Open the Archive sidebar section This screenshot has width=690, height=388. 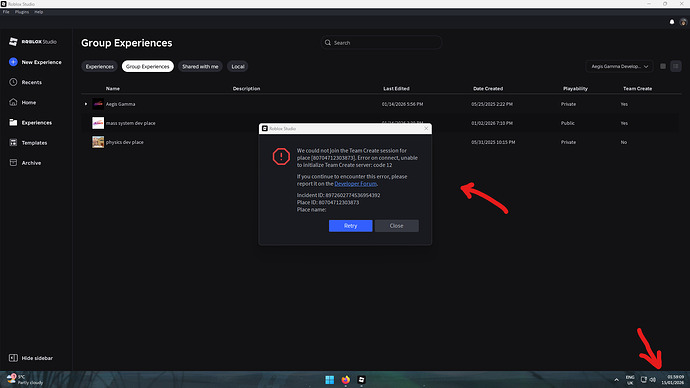[x=25, y=163]
